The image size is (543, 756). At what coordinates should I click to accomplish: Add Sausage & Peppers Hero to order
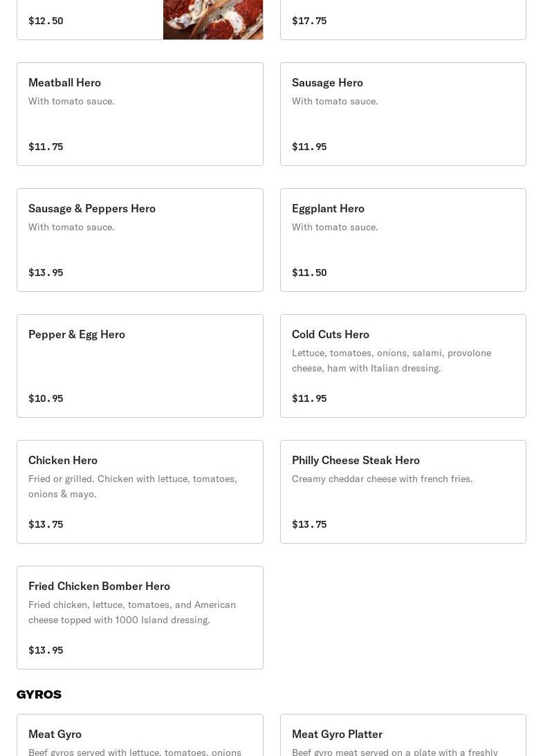click(140, 240)
